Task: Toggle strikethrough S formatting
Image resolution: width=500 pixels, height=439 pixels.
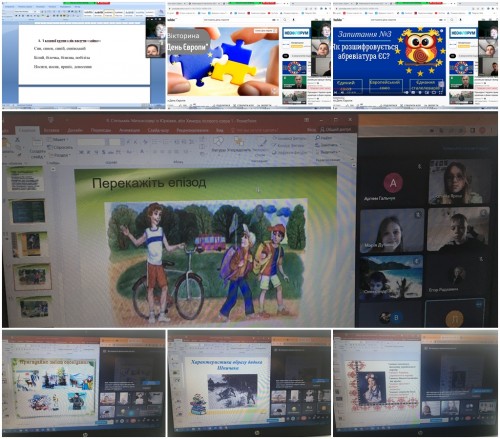Action: click(104, 152)
